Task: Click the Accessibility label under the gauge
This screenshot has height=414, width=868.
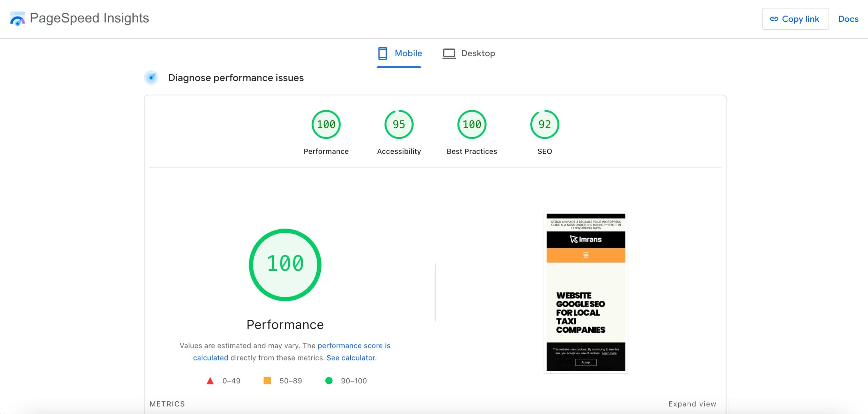Action: tap(399, 151)
